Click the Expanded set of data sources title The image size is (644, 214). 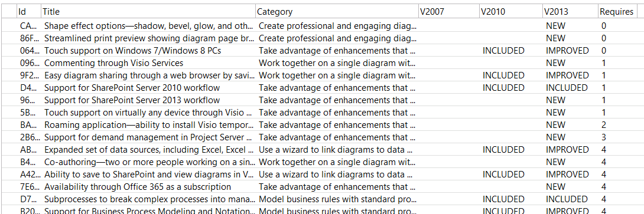coord(149,150)
